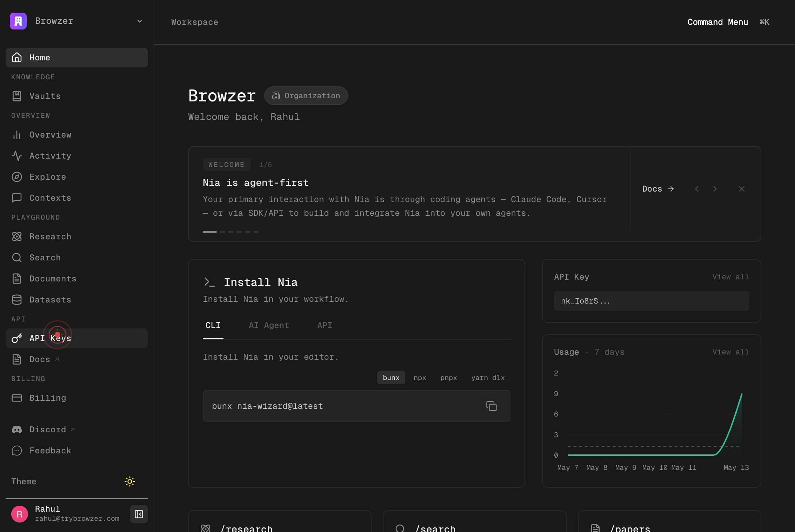
Task: Switch to the AI Agent tab
Action: 269,326
